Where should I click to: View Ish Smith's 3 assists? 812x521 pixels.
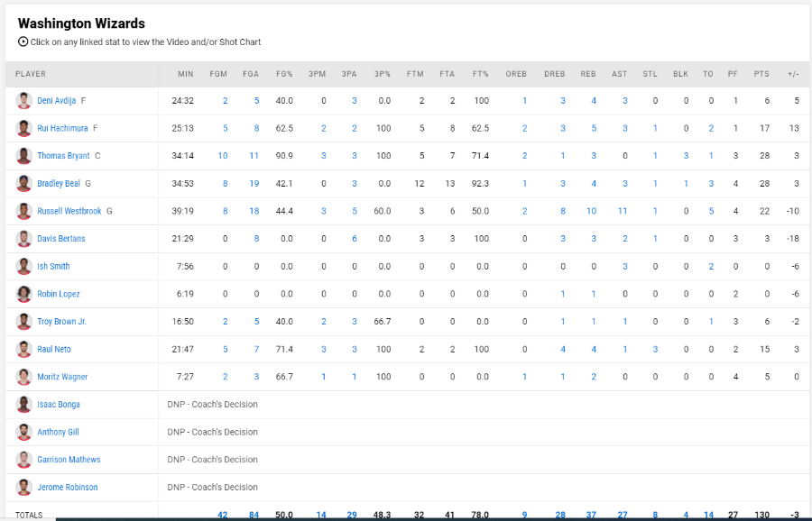[625, 266]
